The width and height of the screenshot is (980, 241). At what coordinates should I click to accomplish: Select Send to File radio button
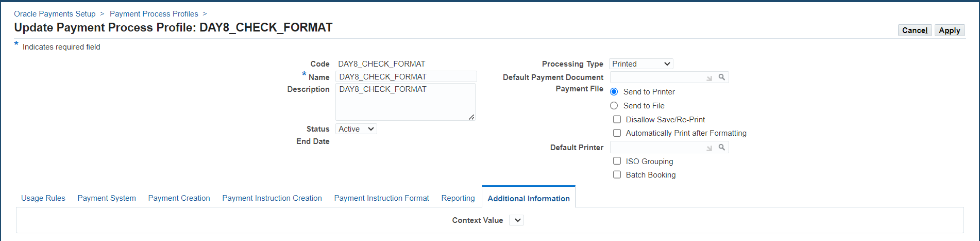tap(614, 105)
